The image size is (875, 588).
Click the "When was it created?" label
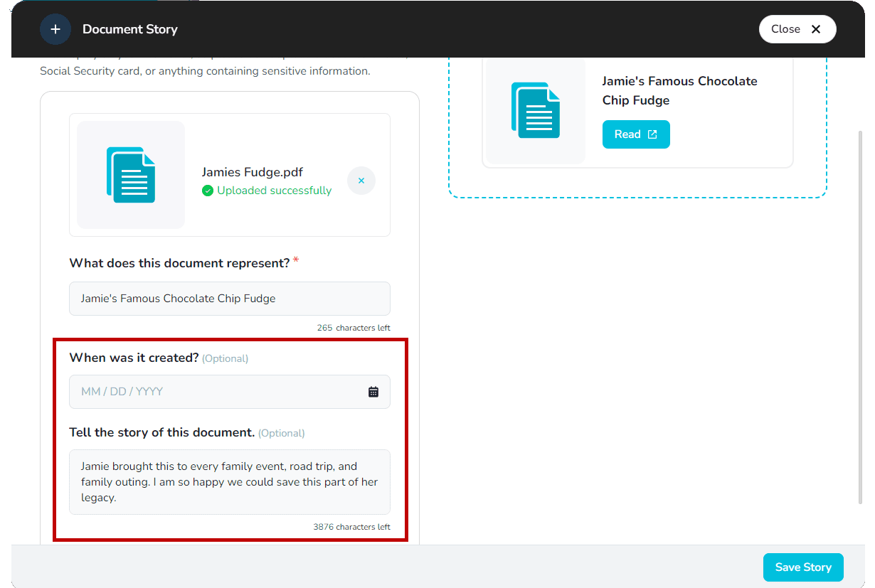134,358
